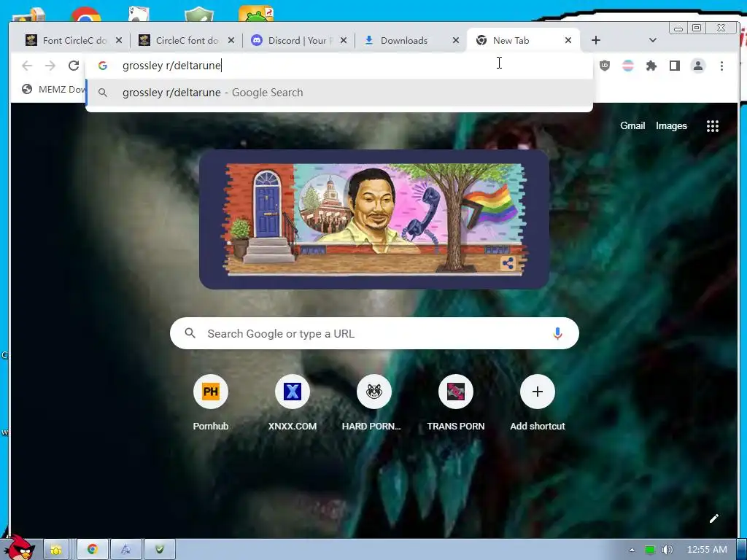
Task: Open the Chrome desktop shortcut icon
Action: point(86,15)
